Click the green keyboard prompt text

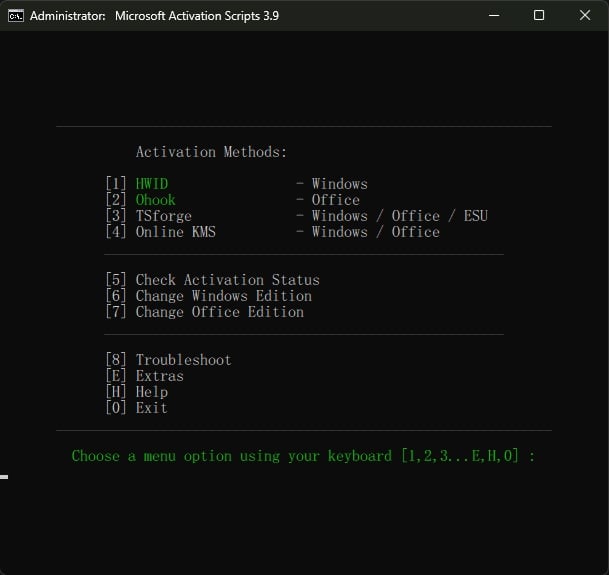tap(303, 456)
